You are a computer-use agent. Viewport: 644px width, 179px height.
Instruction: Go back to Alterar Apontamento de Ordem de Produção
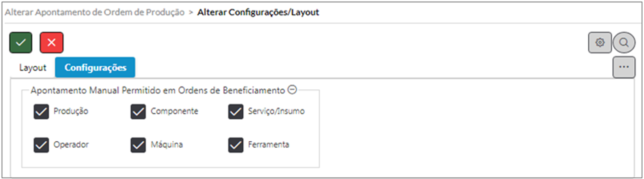coord(94,12)
